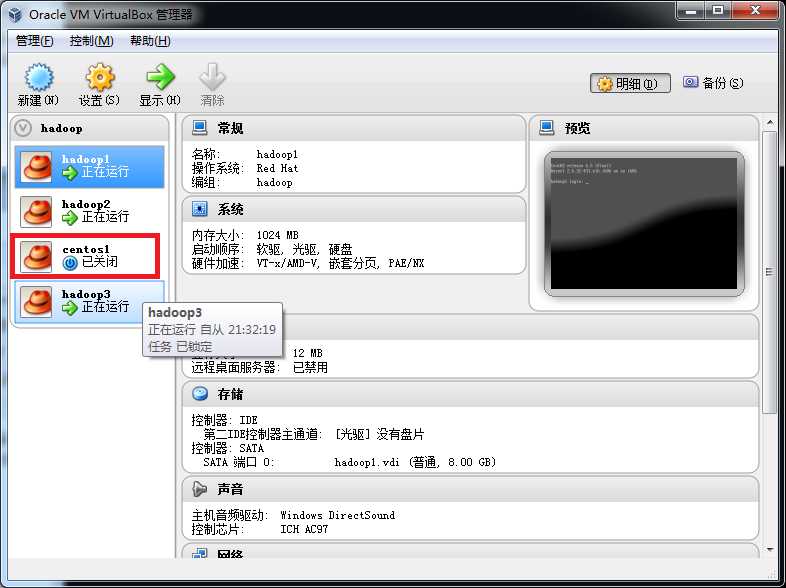This screenshot has width=786, height=588.
Task: Open the 控制(M) menu
Action: click(x=91, y=41)
